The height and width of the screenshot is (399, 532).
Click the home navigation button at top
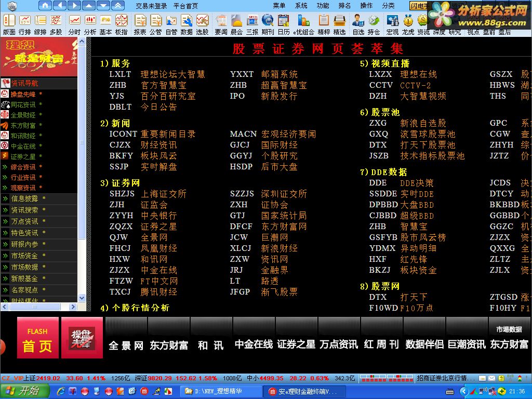pos(45,5)
